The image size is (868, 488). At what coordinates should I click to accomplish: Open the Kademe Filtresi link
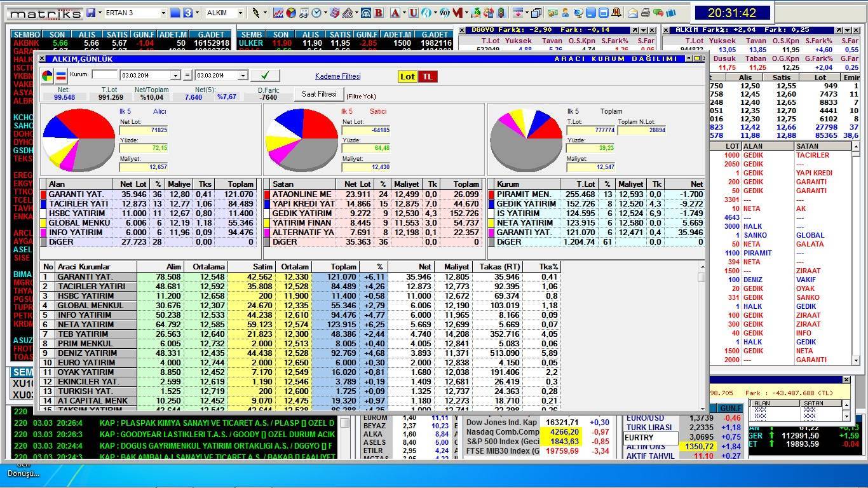[x=337, y=76]
